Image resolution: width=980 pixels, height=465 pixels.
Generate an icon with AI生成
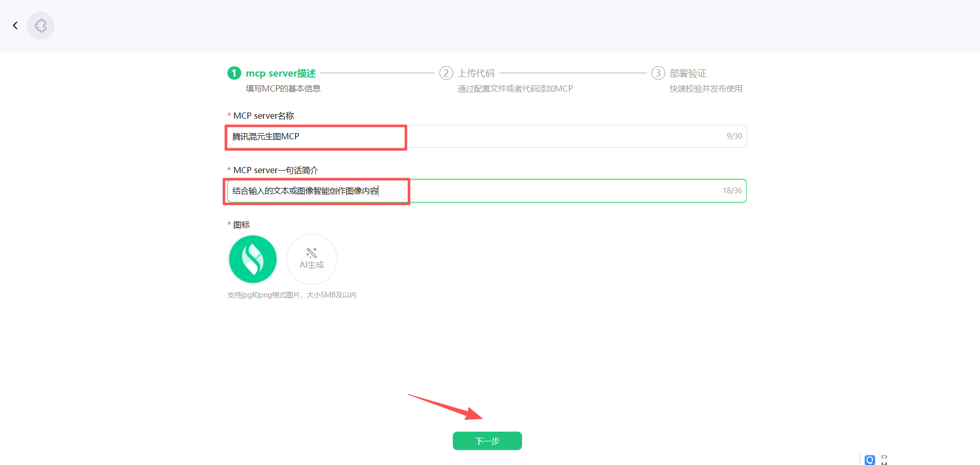pos(312,259)
